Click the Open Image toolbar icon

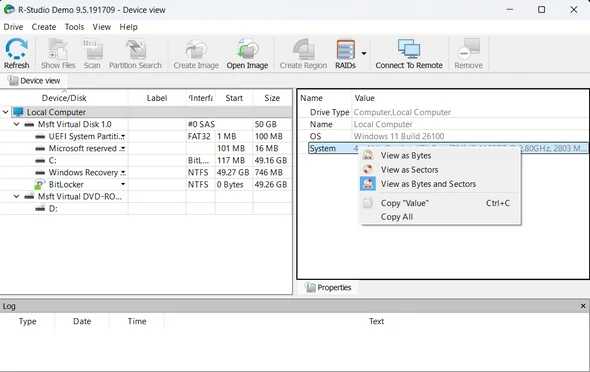tap(247, 49)
